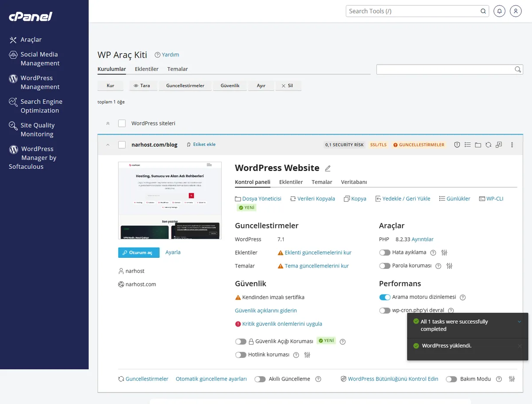Open help for Güvenlik Açığı Koruması
This screenshot has width=532, height=404.
click(342, 342)
